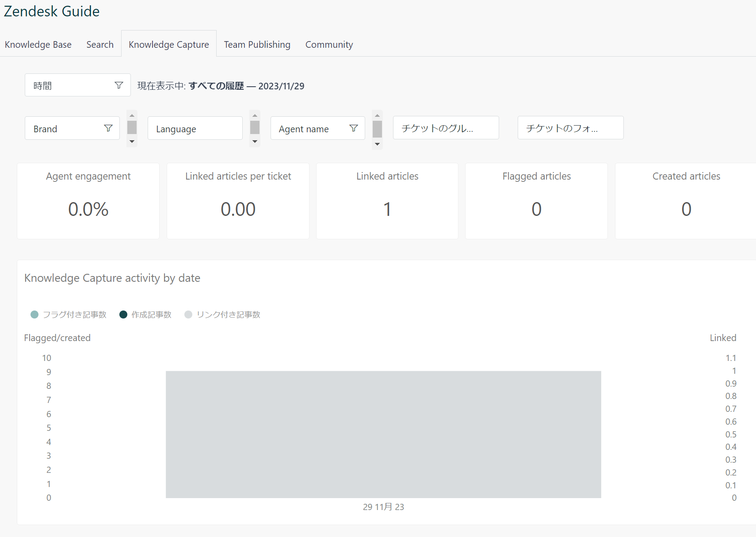This screenshot has width=756, height=537.
Task: Click the down arrow beside Agent name filter
Action: [x=377, y=142]
